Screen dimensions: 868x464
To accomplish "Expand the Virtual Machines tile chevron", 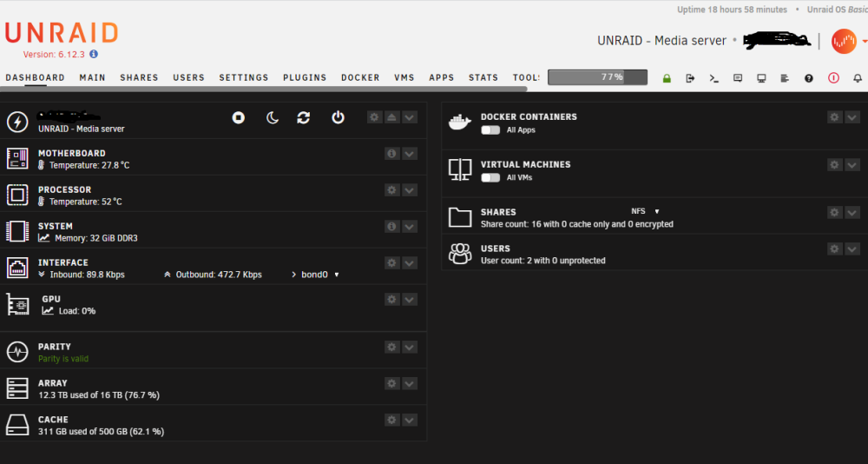I will coord(852,164).
